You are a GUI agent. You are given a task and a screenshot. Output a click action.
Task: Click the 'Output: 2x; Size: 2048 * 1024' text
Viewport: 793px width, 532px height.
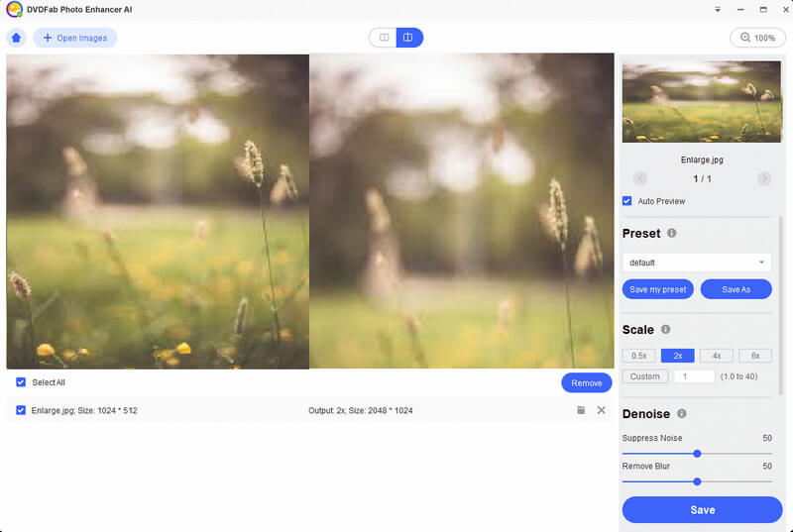[x=361, y=411]
